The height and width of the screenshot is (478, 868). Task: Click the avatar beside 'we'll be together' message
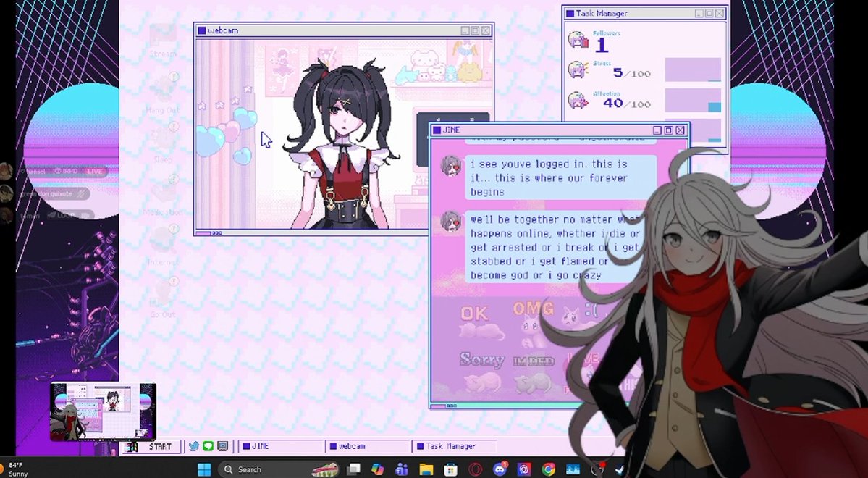coord(450,222)
